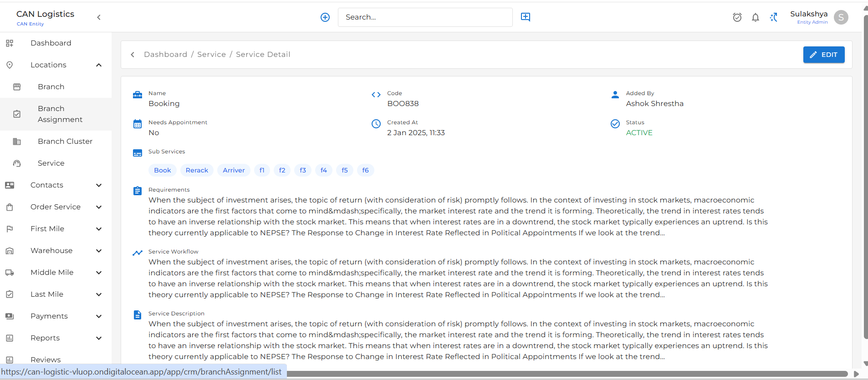Select the f3 sub service chip
This screenshot has height=380, width=868.
pyautogui.click(x=303, y=170)
